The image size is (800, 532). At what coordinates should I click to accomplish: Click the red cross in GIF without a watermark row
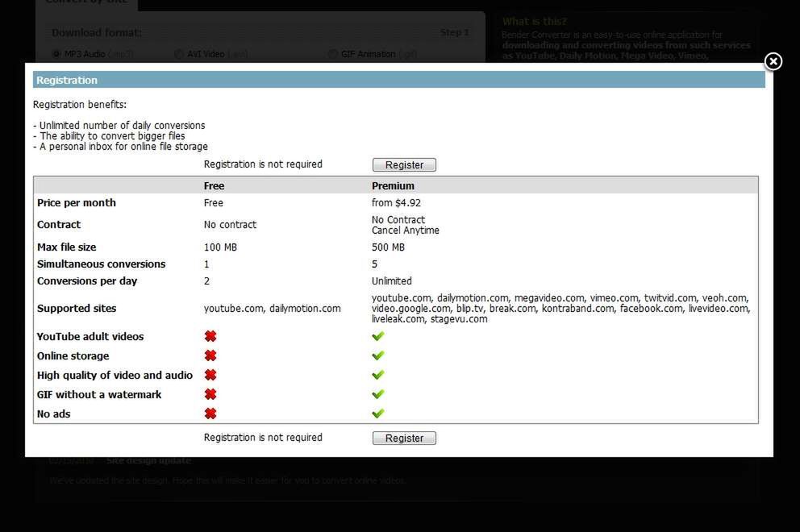(x=210, y=394)
